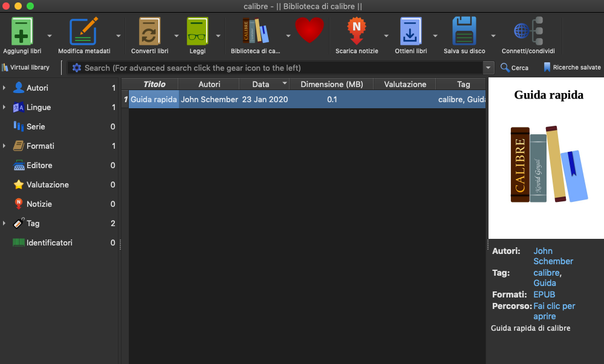
Task: Click the red heart donate icon
Action: (310, 30)
